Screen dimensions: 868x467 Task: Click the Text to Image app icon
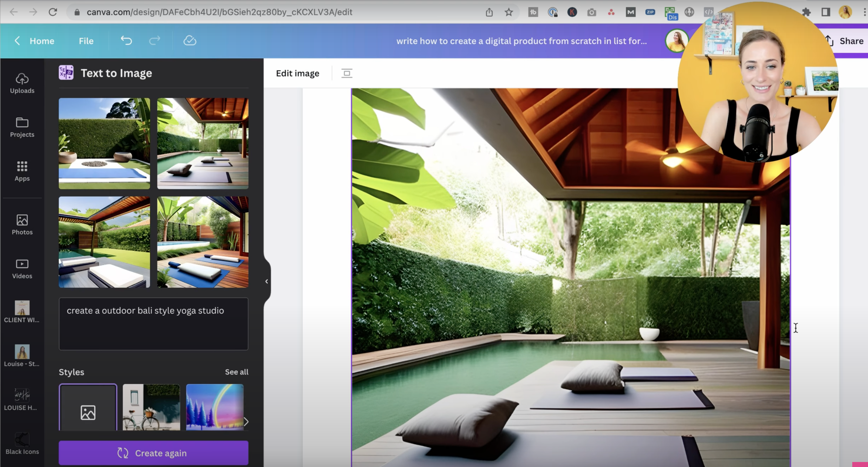pyautogui.click(x=66, y=73)
